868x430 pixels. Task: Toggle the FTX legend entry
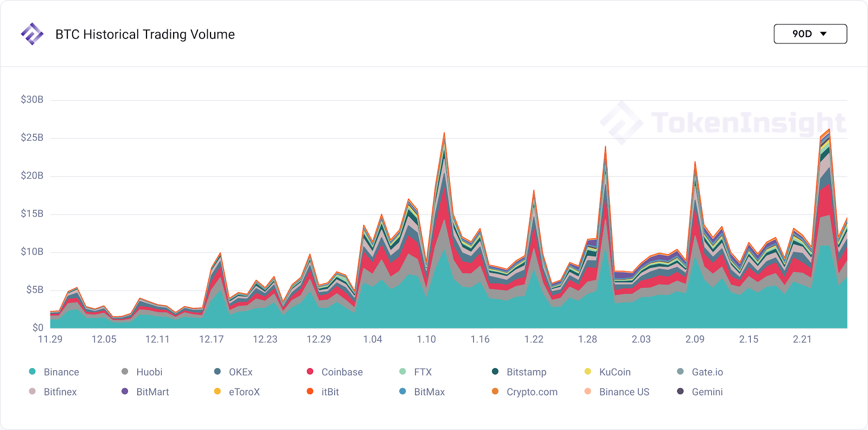pyautogui.click(x=415, y=372)
